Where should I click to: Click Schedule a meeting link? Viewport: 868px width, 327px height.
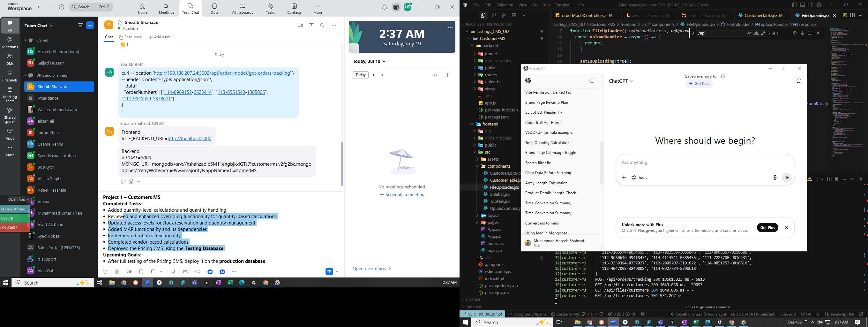(402, 194)
